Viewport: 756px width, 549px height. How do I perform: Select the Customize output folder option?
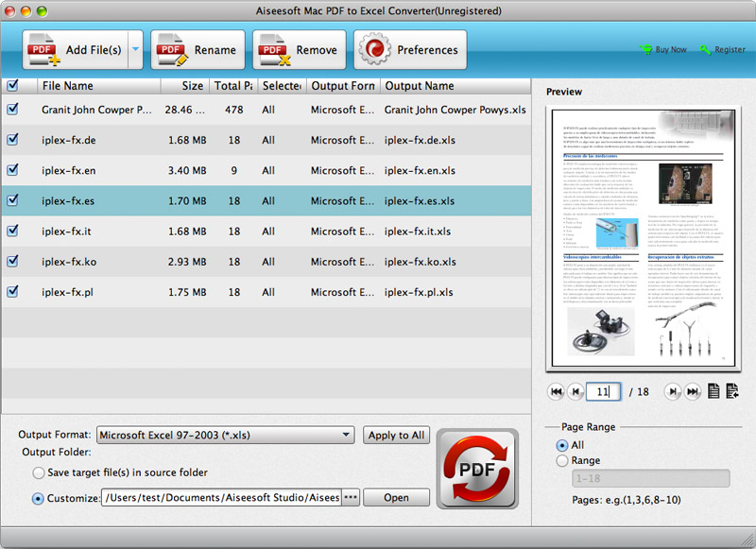tap(38, 498)
